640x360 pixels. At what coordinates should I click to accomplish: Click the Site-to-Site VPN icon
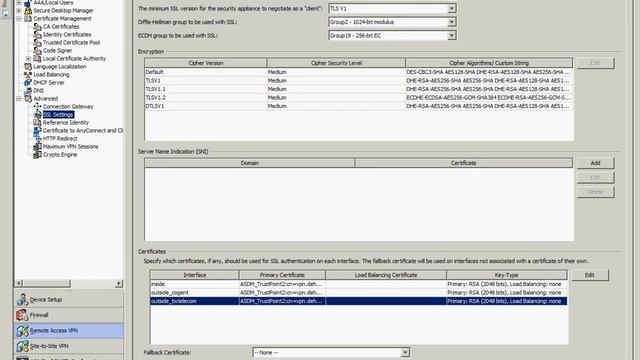pos(22,346)
